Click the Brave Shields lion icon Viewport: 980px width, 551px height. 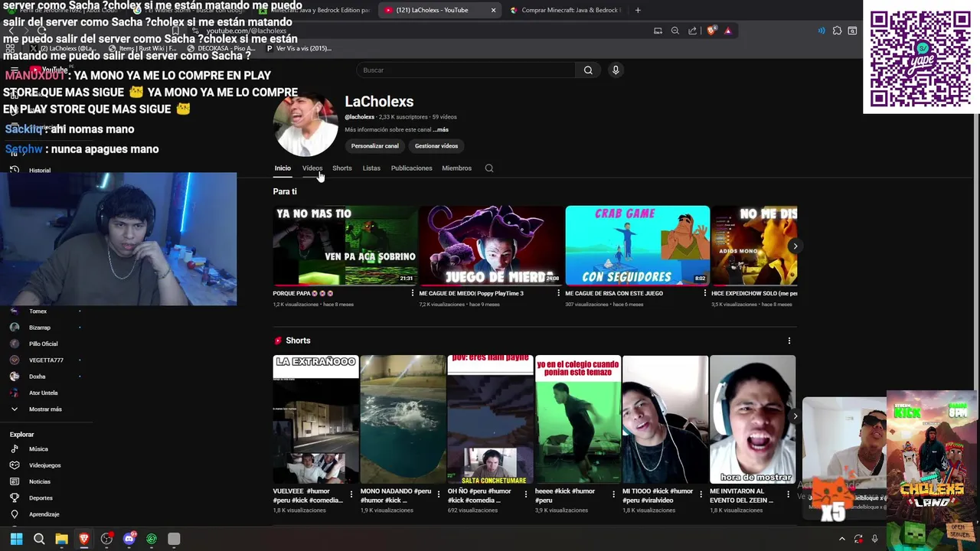711,31
